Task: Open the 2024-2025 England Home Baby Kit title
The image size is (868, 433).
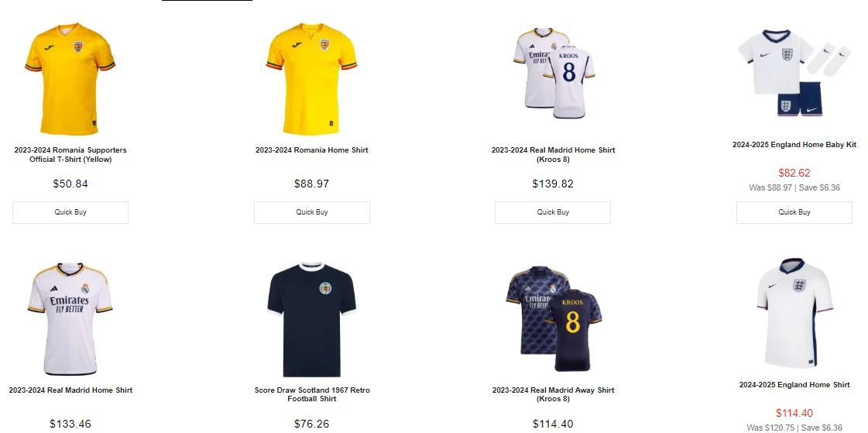Action: [x=794, y=145]
